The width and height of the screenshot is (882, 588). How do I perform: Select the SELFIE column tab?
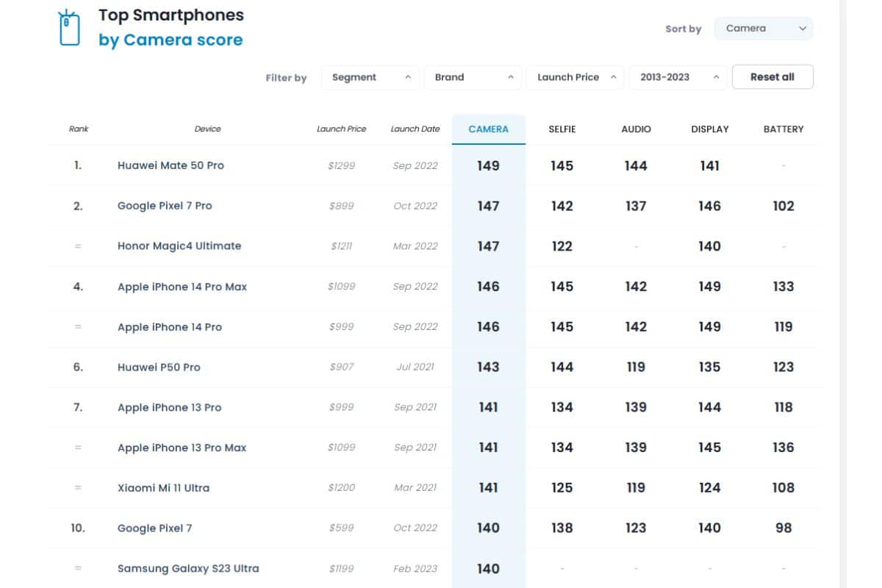562,129
